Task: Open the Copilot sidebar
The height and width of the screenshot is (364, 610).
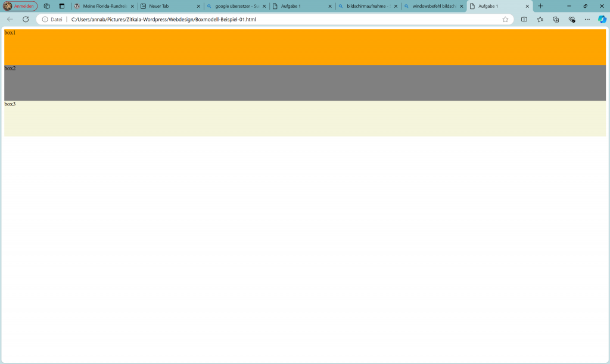Action: pyautogui.click(x=602, y=19)
